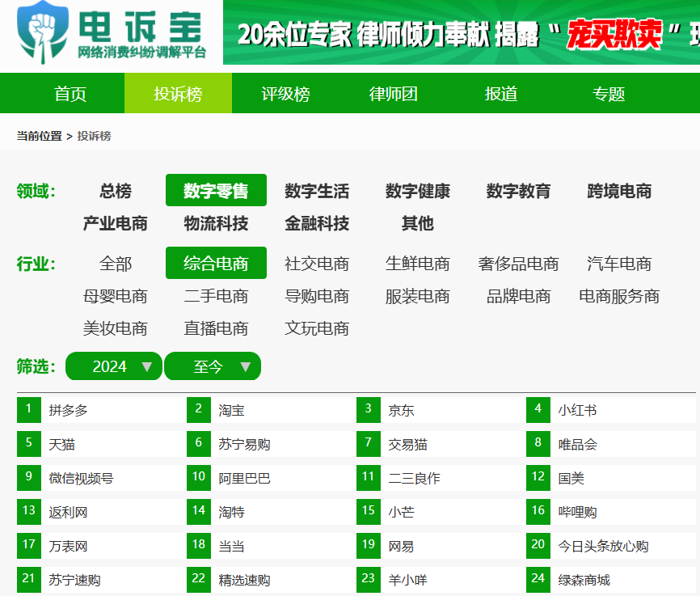
Task: Open the rank 24 绿森商城 entry
Action: coord(611,580)
